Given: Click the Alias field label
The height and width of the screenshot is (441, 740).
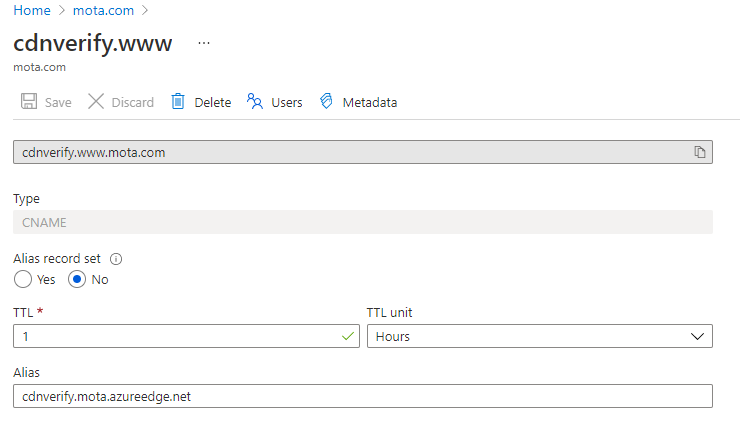Looking at the screenshot, I should 26,373.
